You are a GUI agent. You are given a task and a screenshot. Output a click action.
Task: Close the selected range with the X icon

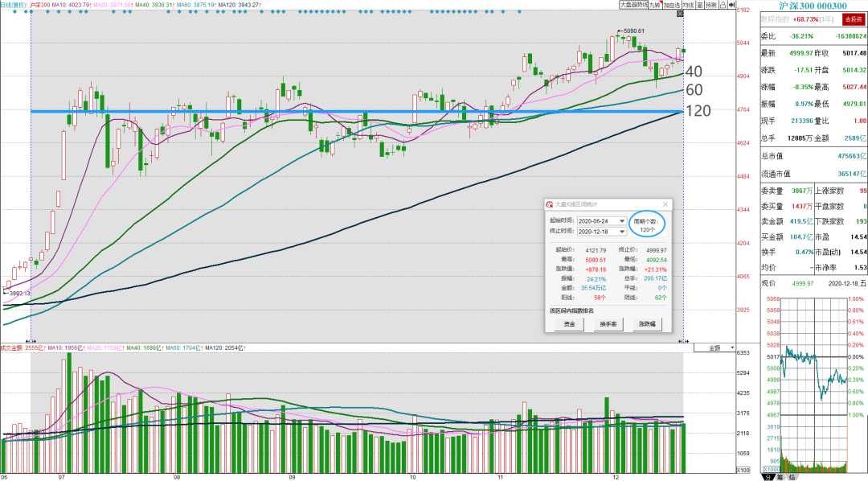tap(680, 14)
